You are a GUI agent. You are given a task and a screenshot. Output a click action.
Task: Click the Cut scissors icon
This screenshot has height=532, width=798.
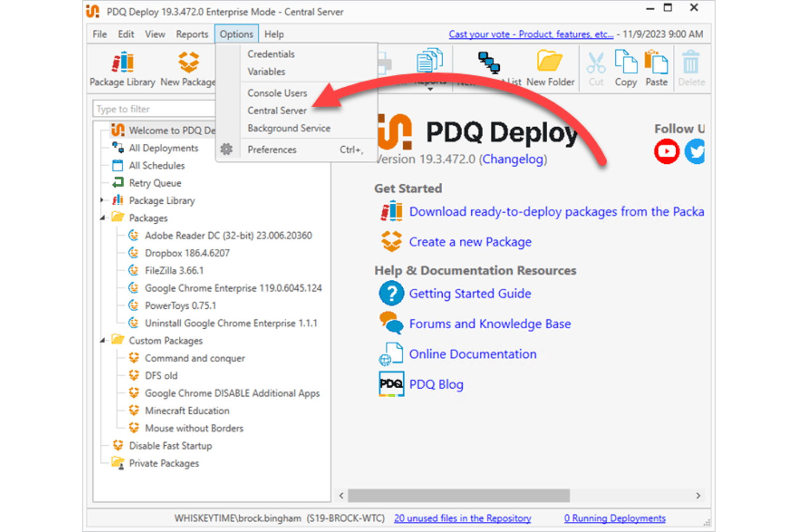pyautogui.click(x=596, y=63)
